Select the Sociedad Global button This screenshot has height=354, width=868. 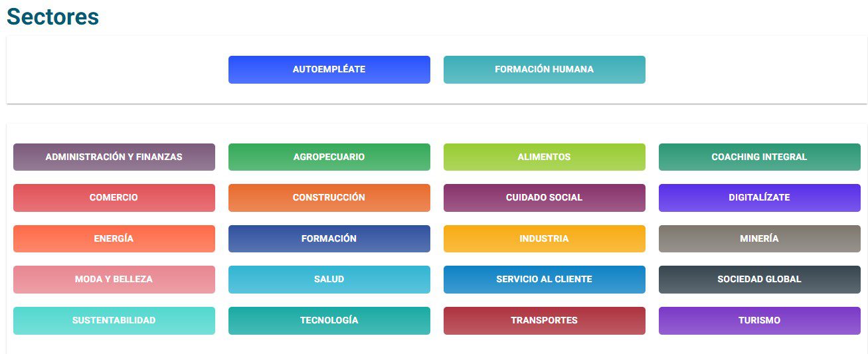[759, 280]
